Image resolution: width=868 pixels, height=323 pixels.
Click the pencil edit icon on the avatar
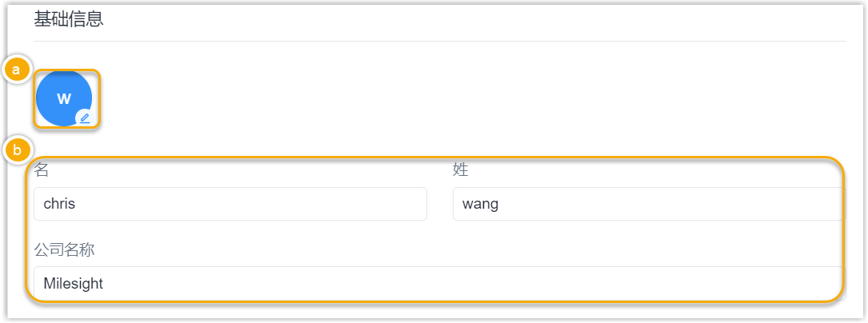click(x=85, y=118)
